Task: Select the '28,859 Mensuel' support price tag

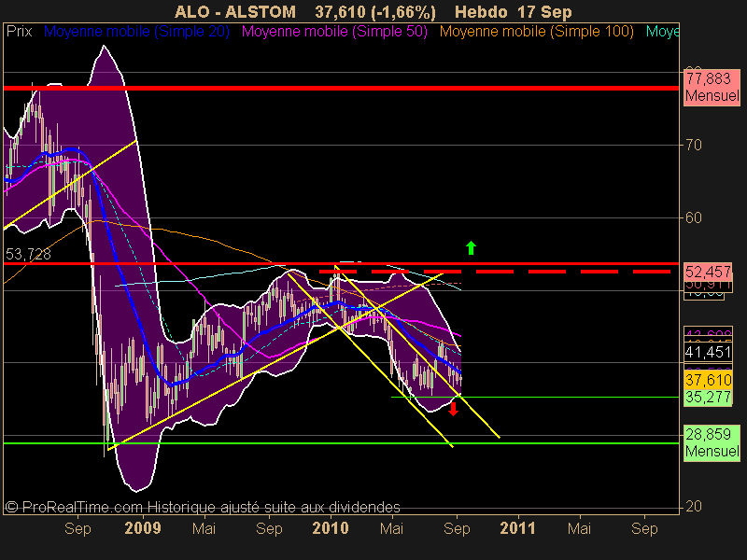Action: tap(712, 442)
